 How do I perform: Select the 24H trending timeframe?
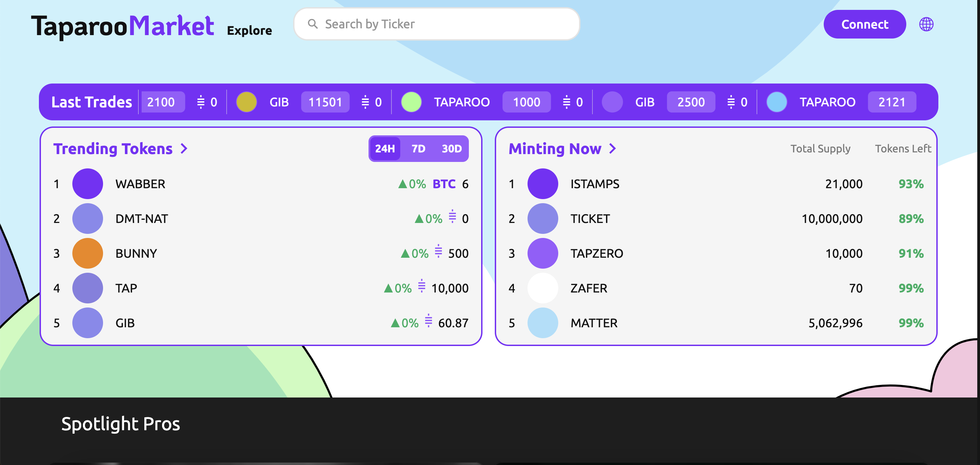pos(385,149)
